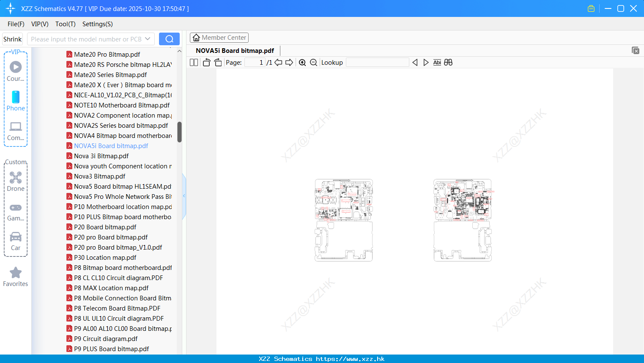Image resolution: width=644 pixels, height=363 pixels.
Task: Click the blue search button
Action: (169, 39)
